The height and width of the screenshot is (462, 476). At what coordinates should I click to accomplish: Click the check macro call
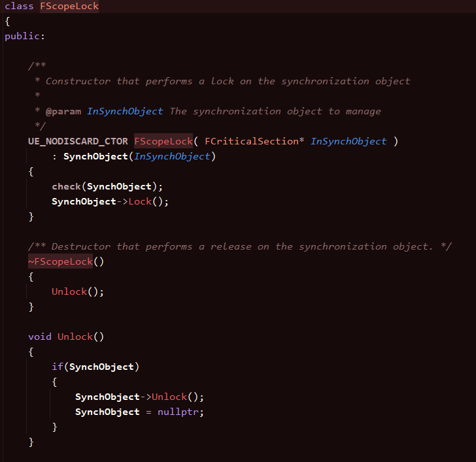pyautogui.click(x=67, y=186)
